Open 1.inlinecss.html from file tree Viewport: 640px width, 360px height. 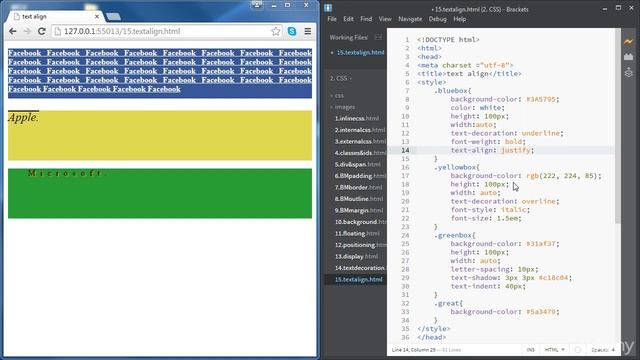[x=357, y=118]
